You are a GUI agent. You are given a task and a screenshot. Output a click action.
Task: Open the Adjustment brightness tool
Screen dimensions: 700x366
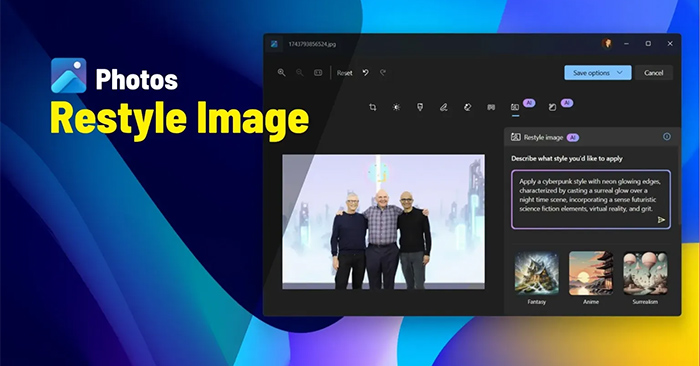click(396, 107)
